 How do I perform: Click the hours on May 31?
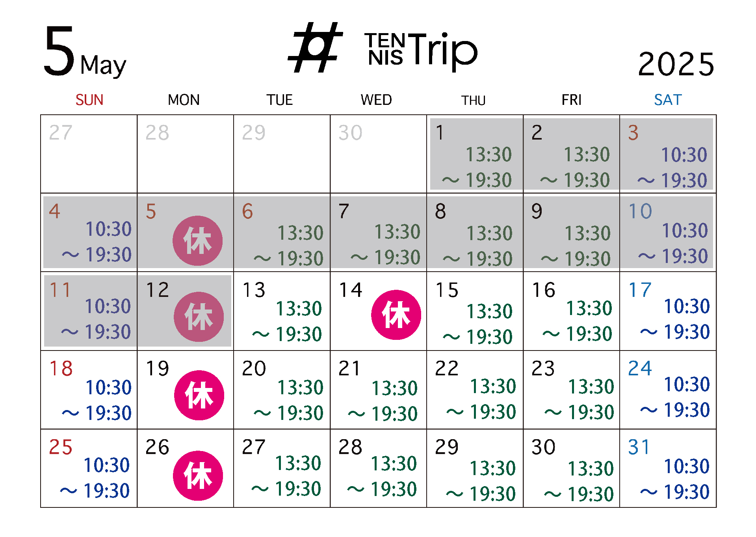(x=675, y=479)
